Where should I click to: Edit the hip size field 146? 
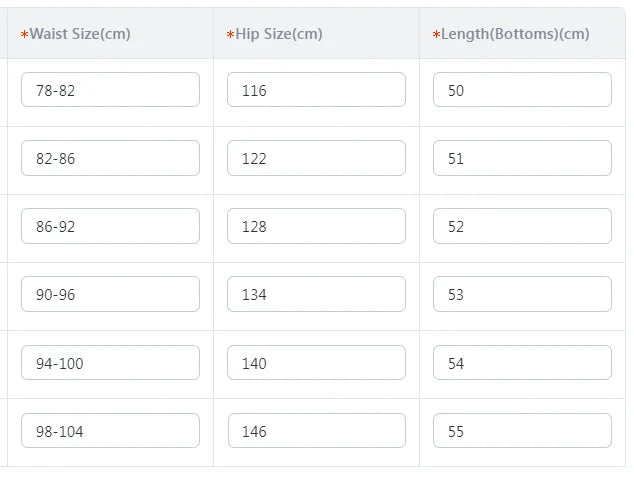(317, 431)
